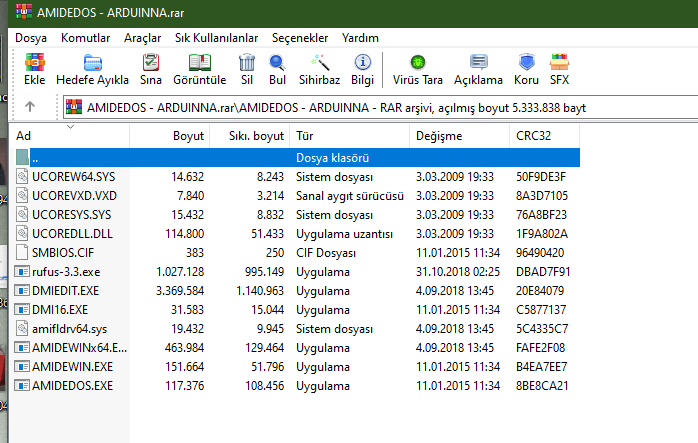Viewport: 698px width, 443px height.
Task: Click the Sil (Delete) trash icon
Action: pyautogui.click(x=247, y=62)
